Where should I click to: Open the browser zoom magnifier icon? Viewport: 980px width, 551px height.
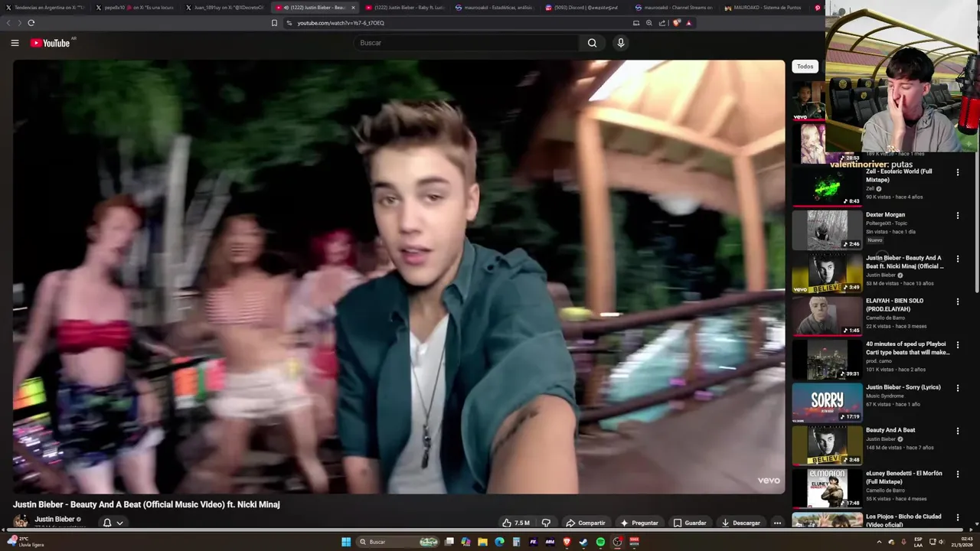[649, 23]
